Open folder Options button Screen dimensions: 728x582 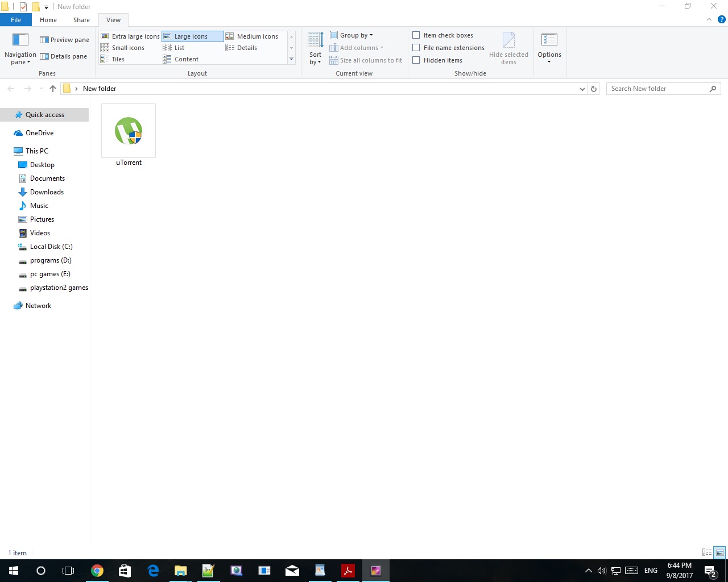(549, 49)
